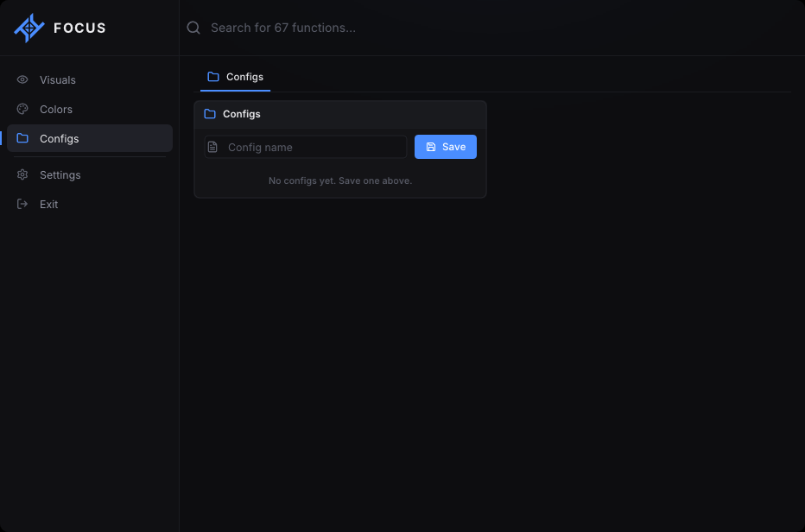Image resolution: width=805 pixels, height=532 pixels.
Task: Click the FOCUS brand title text
Action: [79, 28]
